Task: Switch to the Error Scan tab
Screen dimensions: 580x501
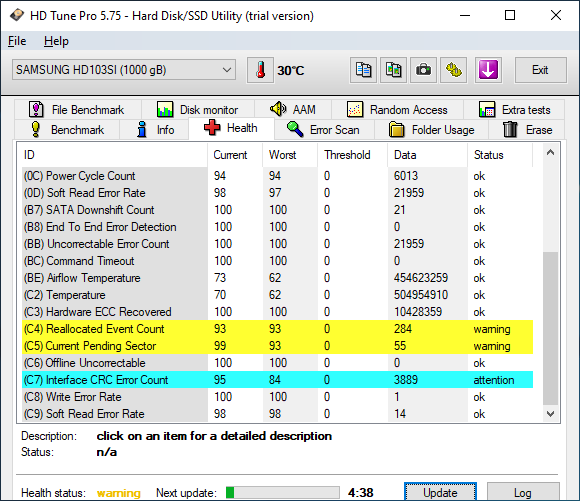Action: [x=324, y=130]
